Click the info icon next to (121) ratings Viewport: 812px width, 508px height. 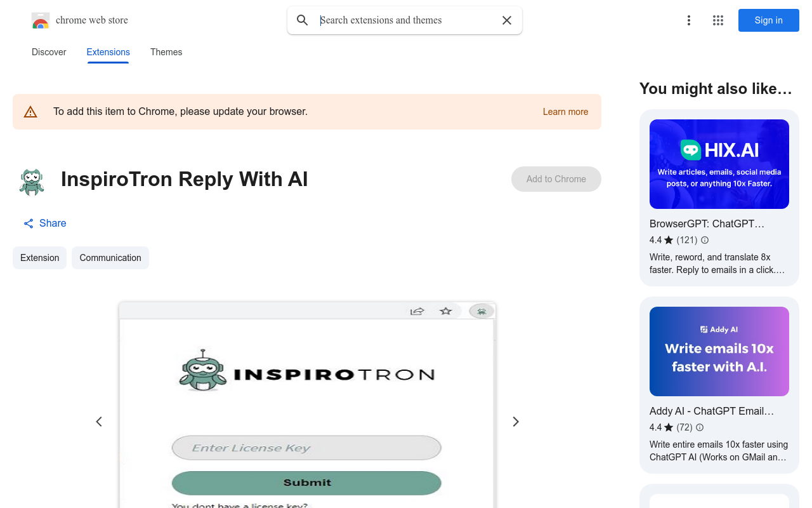coord(705,240)
